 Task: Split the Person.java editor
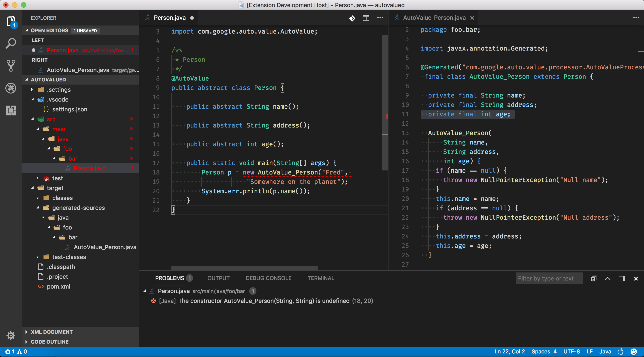[x=366, y=18]
